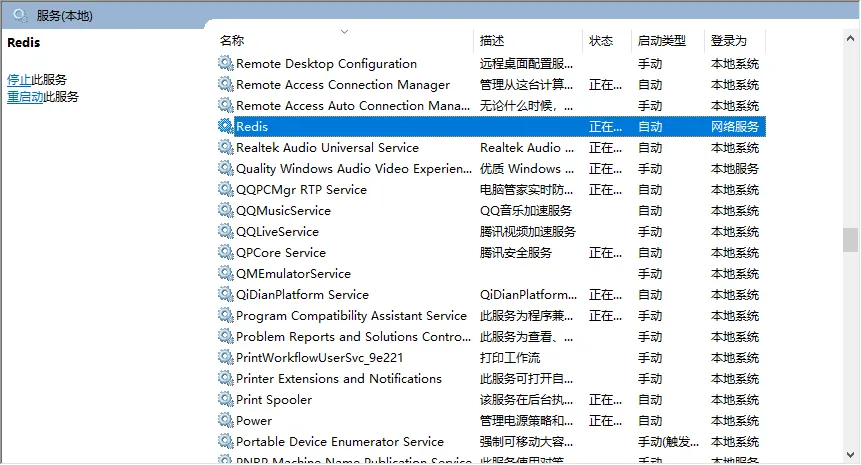The width and height of the screenshot is (861, 465).
Task: Click the Print Spooler gear icon
Action: coord(225,400)
